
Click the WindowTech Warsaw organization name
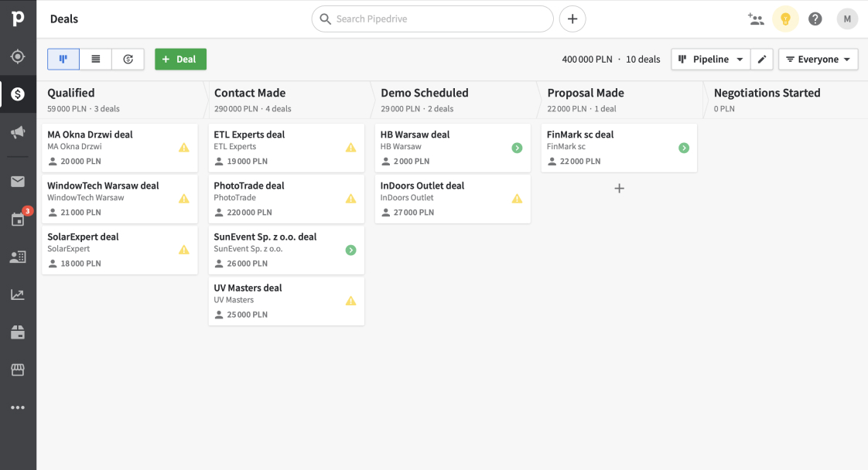(x=86, y=197)
